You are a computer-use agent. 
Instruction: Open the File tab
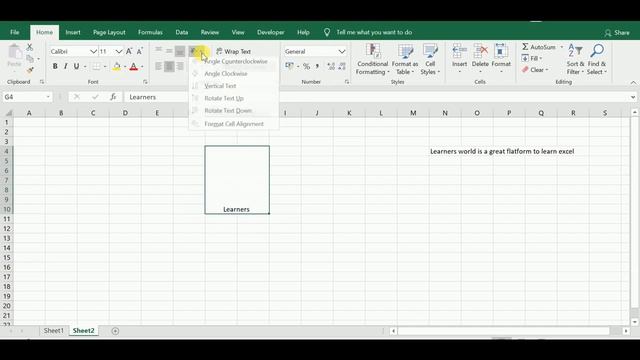tap(15, 32)
